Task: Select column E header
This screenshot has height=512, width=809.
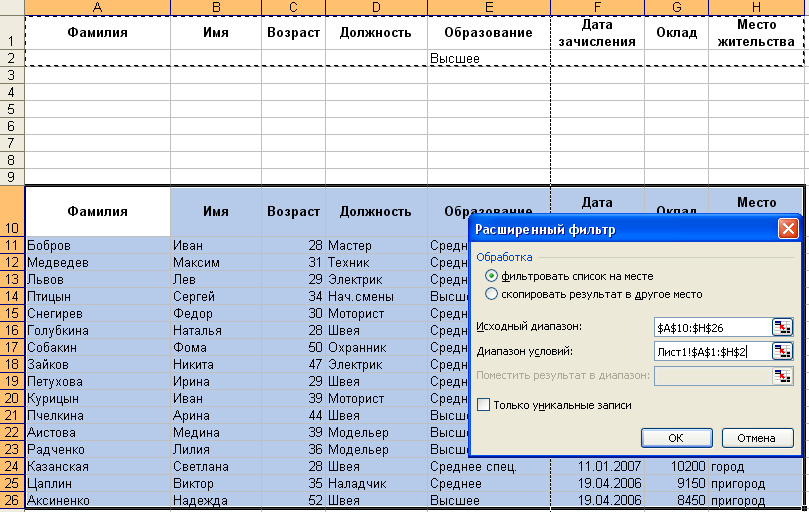Action: point(489,7)
